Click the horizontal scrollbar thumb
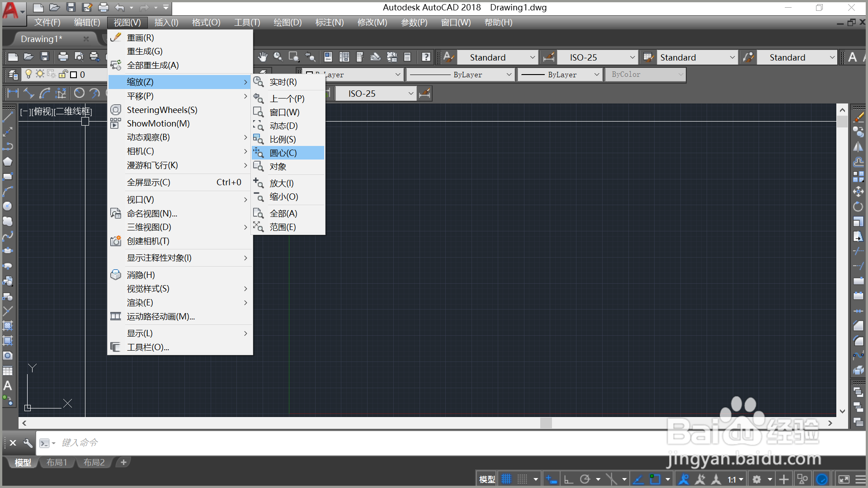The width and height of the screenshot is (868, 488). point(546,423)
